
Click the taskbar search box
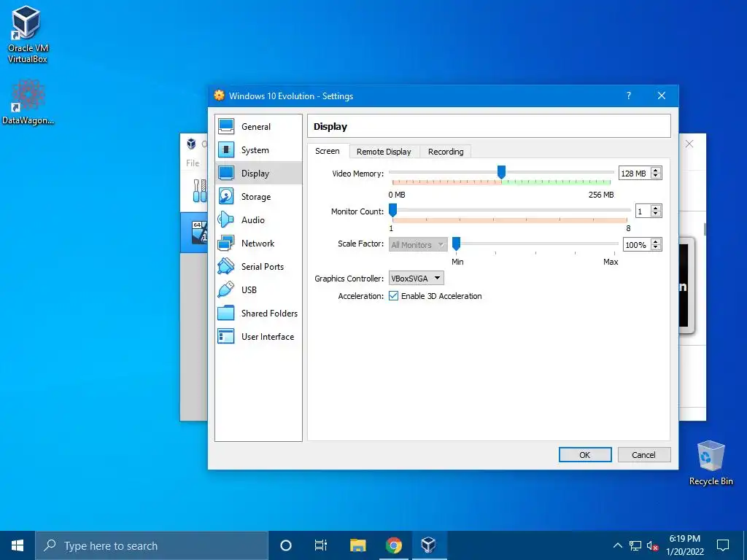click(x=152, y=545)
